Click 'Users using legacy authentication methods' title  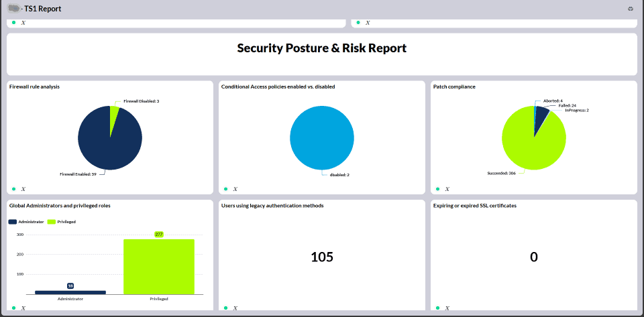click(x=272, y=206)
